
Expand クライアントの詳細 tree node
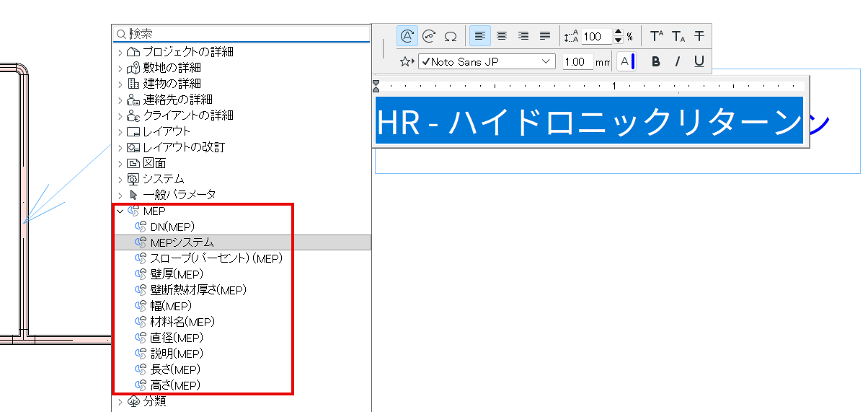(120, 115)
